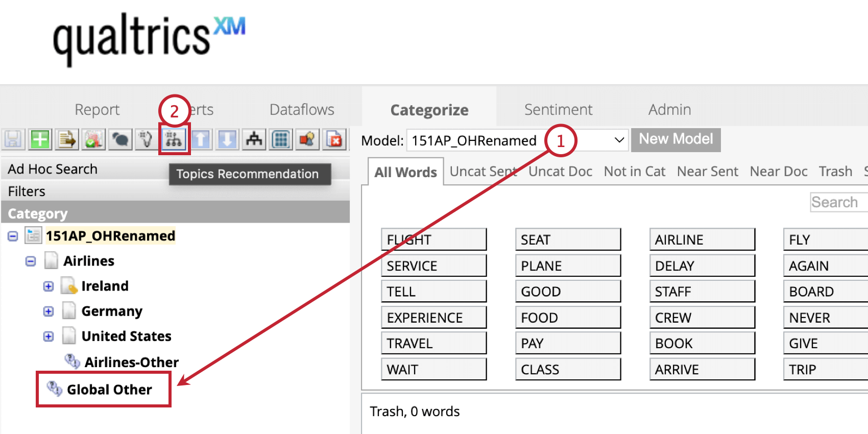Viewport: 868px width, 434px height.
Task: Expand the Ireland category node
Action: click(x=49, y=286)
